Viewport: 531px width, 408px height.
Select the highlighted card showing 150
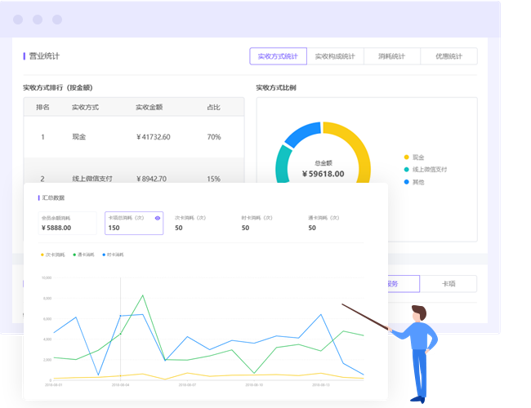[x=134, y=223]
